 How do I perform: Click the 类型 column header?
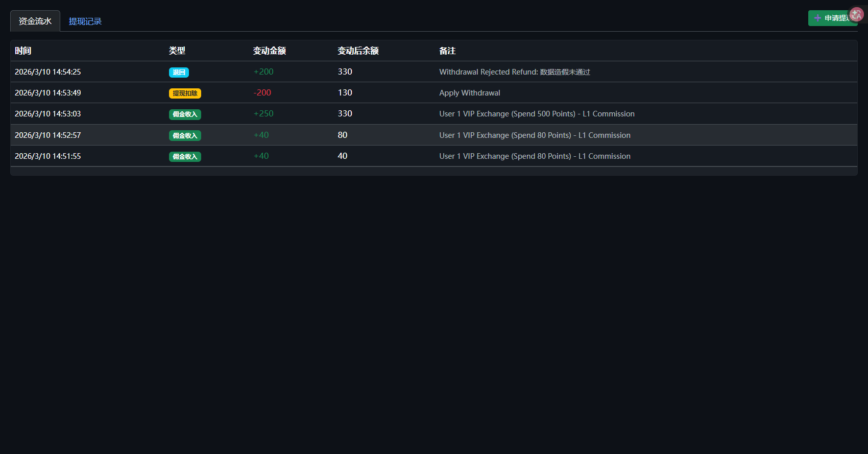(x=177, y=51)
